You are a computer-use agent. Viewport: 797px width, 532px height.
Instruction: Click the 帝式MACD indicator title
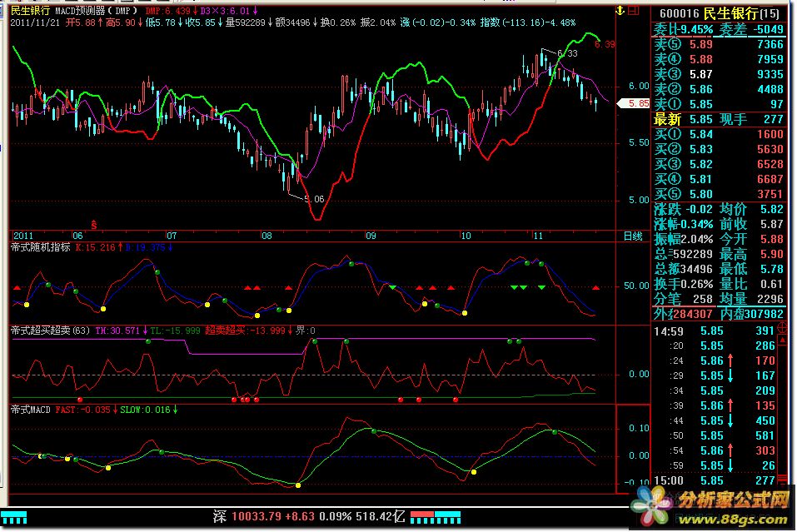coord(31,410)
